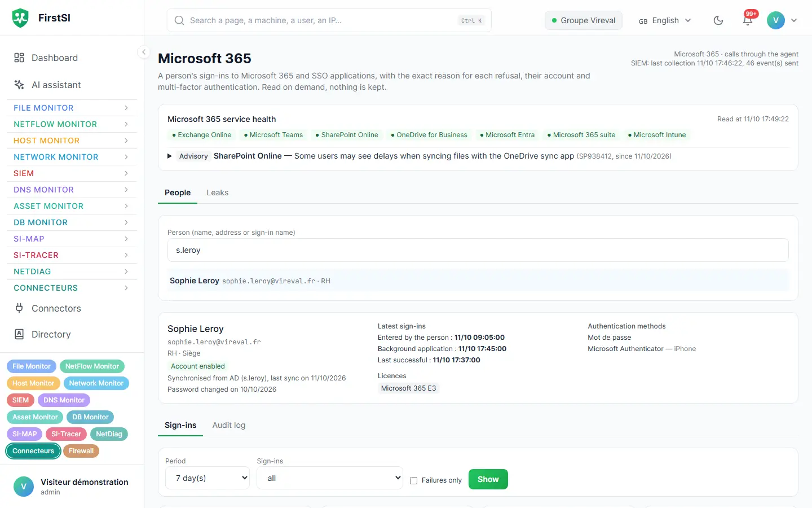Image resolution: width=812 pixels, height=508 pixels.
Task: Expand the FILE MONITOR section
Action: point(72,108)
